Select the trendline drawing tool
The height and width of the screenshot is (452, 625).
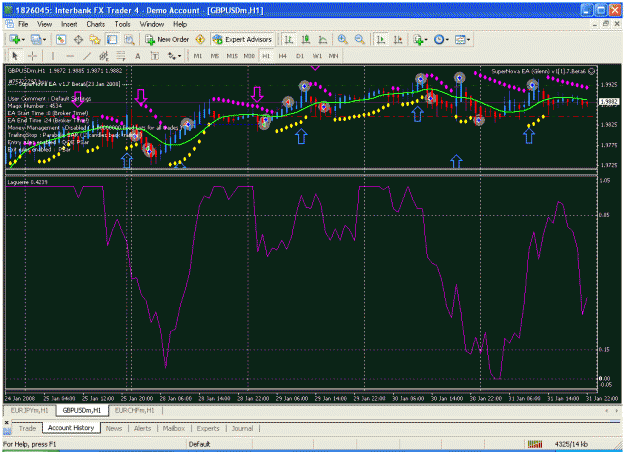point(87,56)
